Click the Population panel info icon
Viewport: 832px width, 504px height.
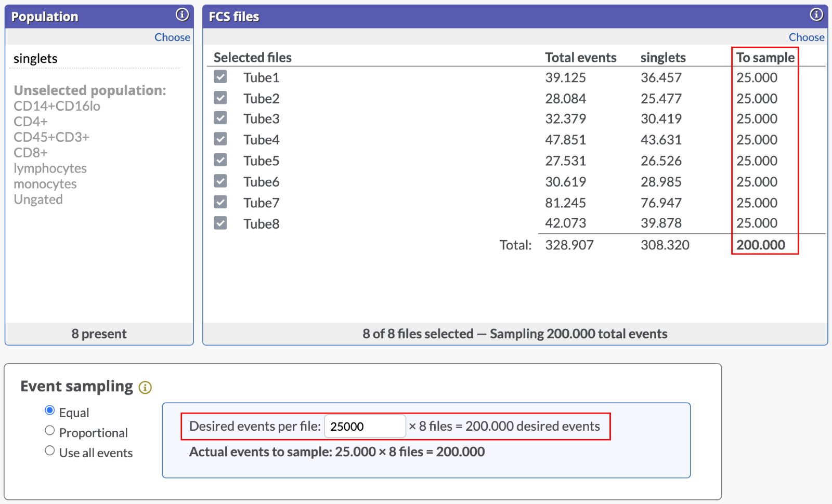pos(182,15)
